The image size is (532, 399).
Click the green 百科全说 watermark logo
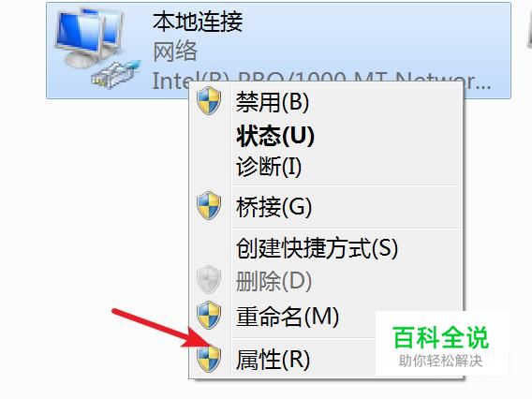point(440,337)
